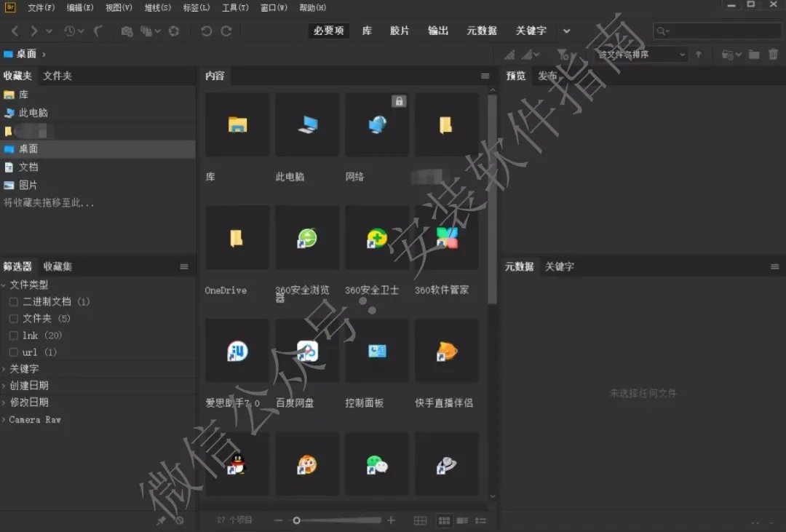786x532 pixels.
Task: Rotate 90° clockwise icon
Action: 226,31
